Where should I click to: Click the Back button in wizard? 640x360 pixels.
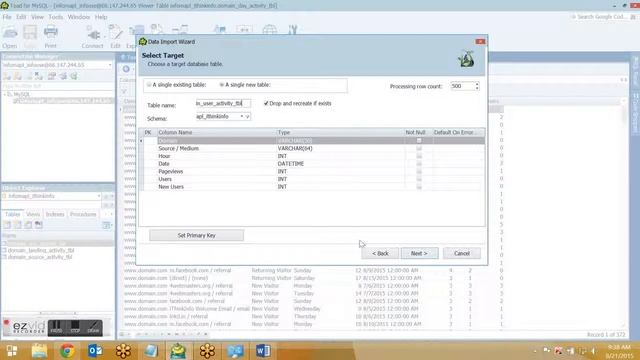pos(380,253)
